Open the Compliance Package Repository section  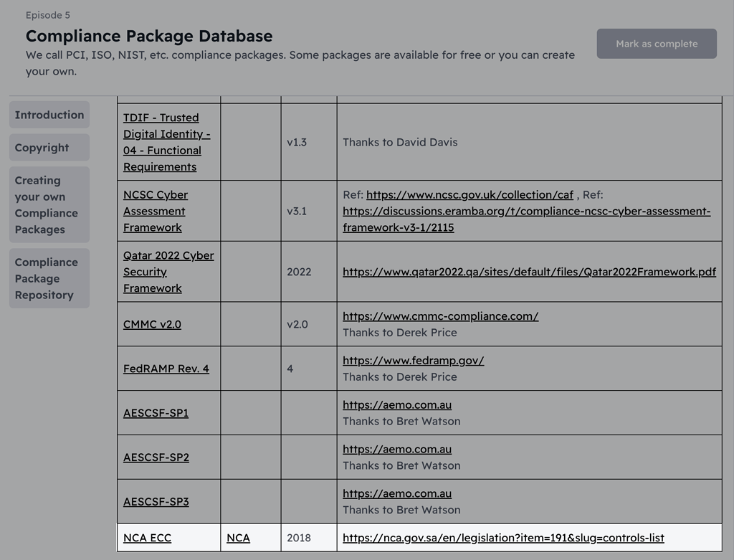[x=49, y=278]
